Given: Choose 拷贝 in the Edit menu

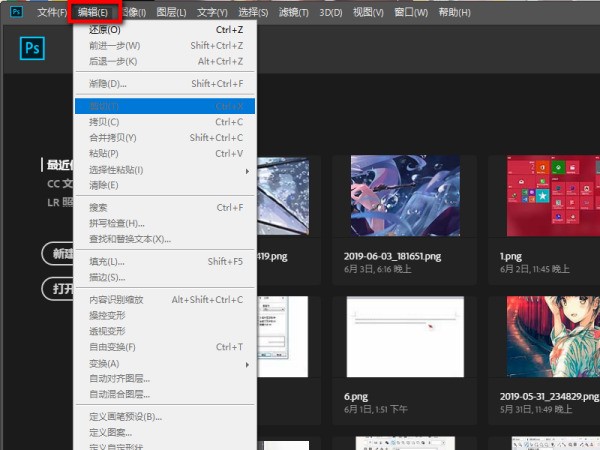Looking at the screenshot, I should 104,122.
